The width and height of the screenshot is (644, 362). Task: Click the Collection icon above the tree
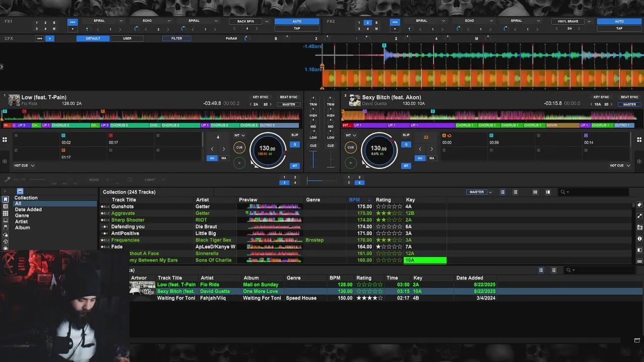point(20,192)
